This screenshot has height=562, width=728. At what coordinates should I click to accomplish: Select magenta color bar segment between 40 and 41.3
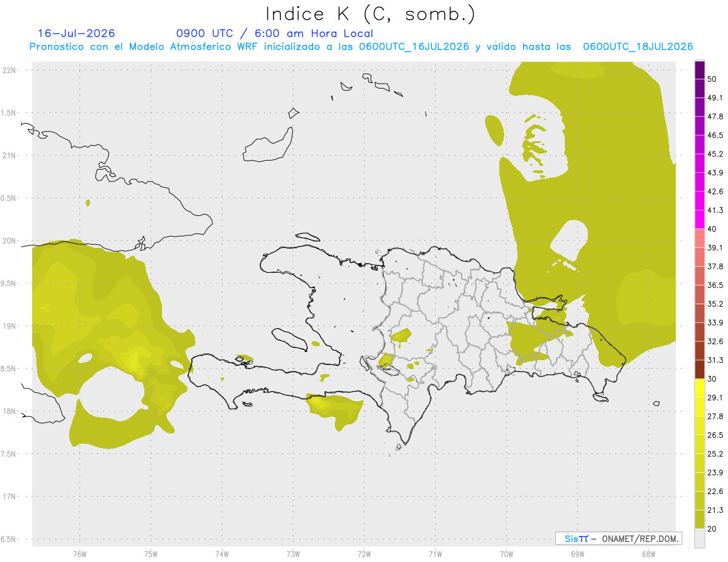coord(699,219)
